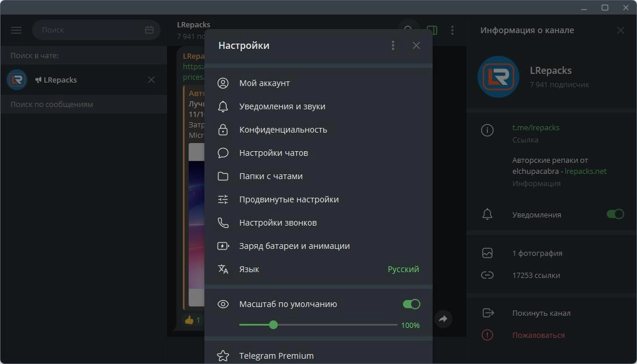This screenshot has width=637, height=364.
Task: Open Заряд батареи и анимации section
Action: click(318, 246)
